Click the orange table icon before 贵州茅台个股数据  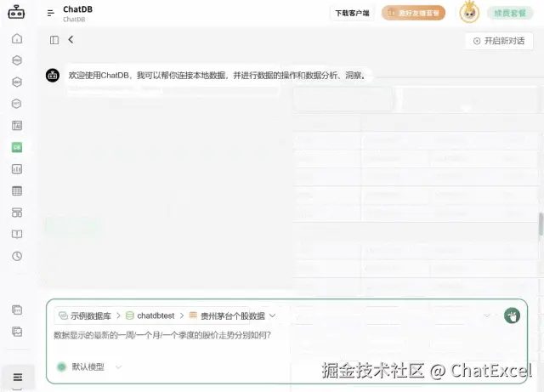pyautogui.click(x=193, y=315)
